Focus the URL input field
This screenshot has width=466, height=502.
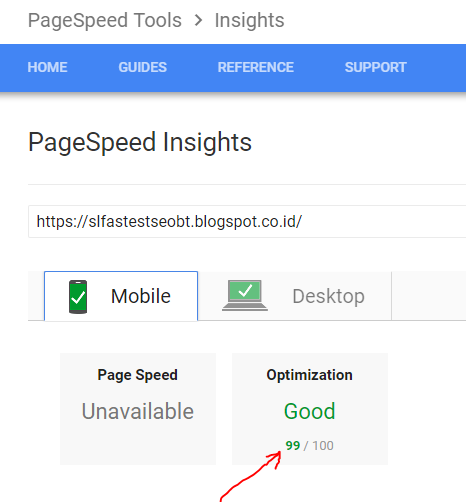tap(247, 222)
